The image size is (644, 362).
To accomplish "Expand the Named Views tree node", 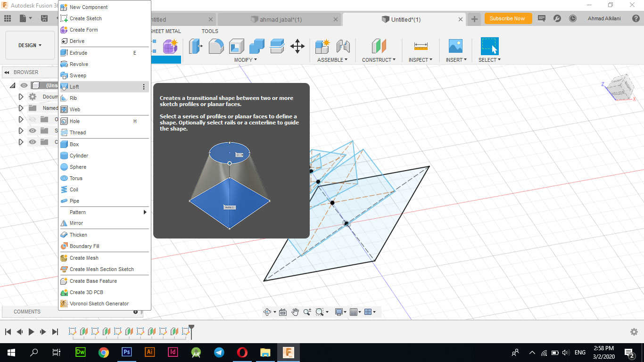I will [x=21, y=108].
